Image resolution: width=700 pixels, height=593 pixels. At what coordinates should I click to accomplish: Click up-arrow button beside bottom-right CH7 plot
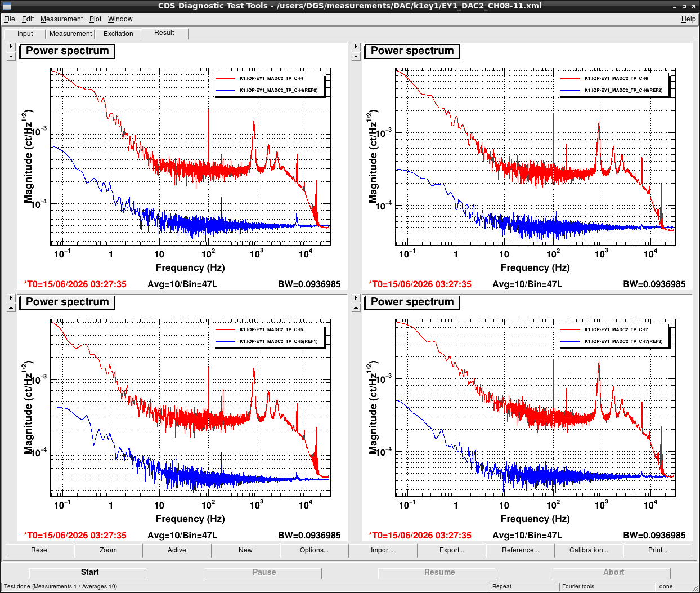(356, 307)
